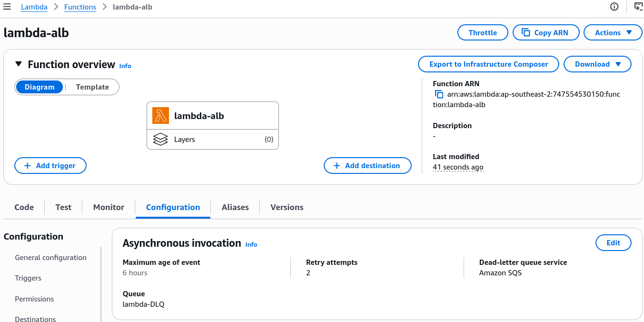Open Permissions in configuration sidebar
Viewport: 644px width, 322px height.
[x=34, y=299]
